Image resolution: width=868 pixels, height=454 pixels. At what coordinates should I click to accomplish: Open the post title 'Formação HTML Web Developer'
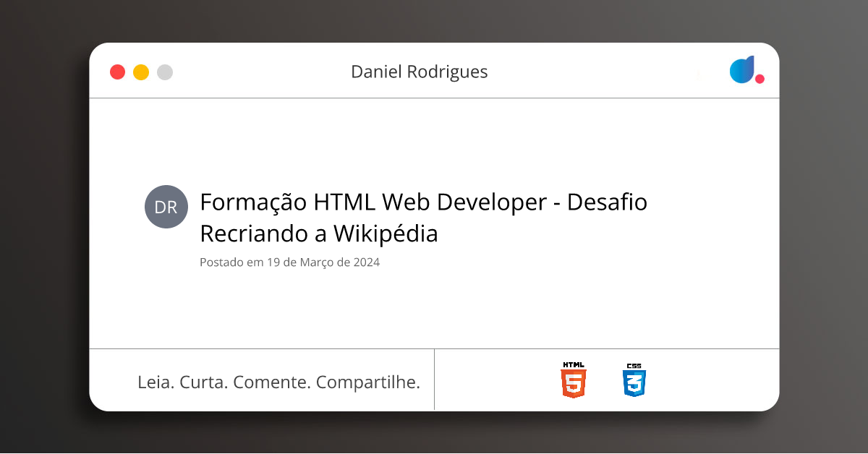click(x=424, y=202)
